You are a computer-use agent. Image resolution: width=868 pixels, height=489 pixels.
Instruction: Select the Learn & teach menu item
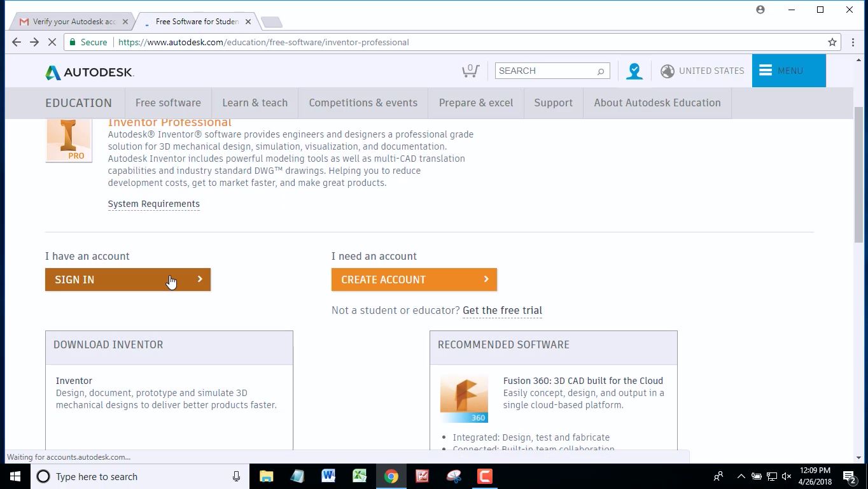(x=255, y=103)
